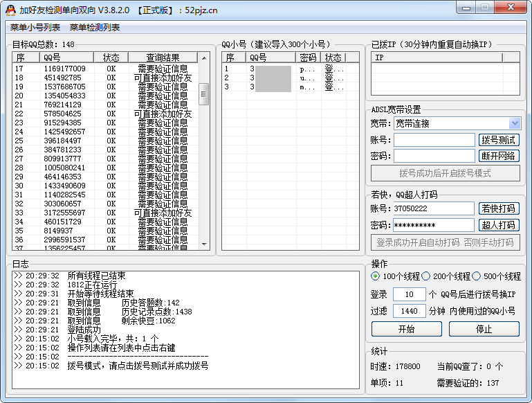Screen dimensions: 532x403
Task: Select the 200个线程 radio option
Action: (426, 276)
